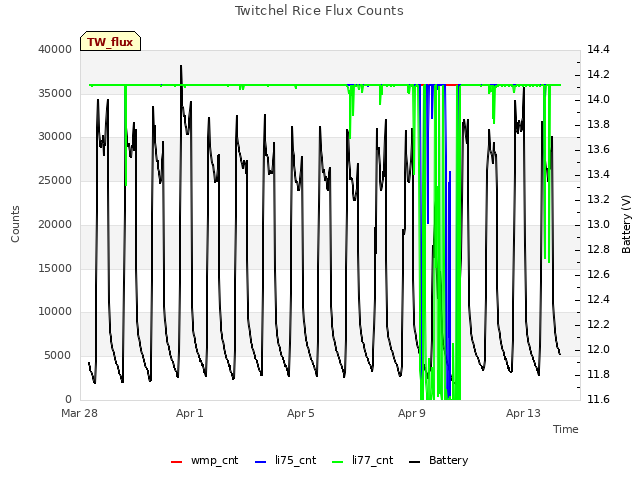
Task: Click the Apr 13 date tick label
Action: 523,413
